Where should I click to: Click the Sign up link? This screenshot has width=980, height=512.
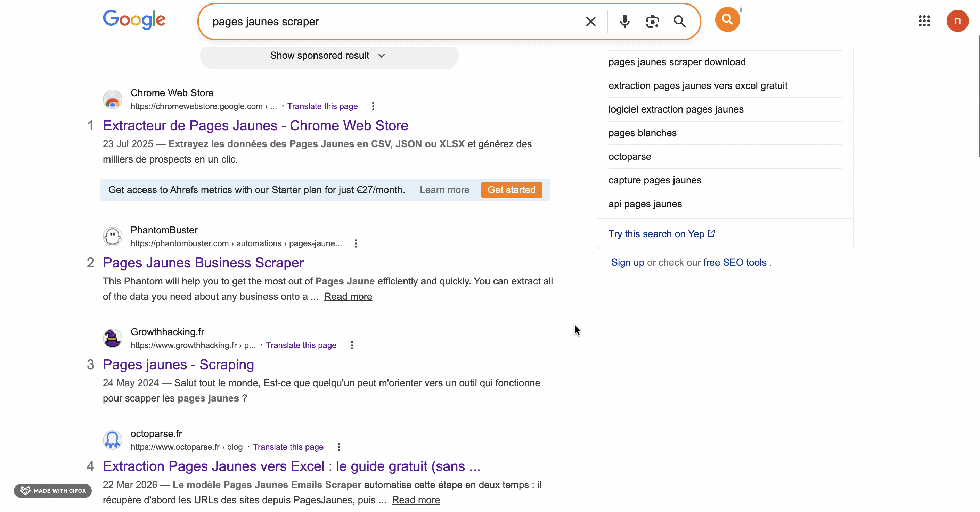coord(627,263)
